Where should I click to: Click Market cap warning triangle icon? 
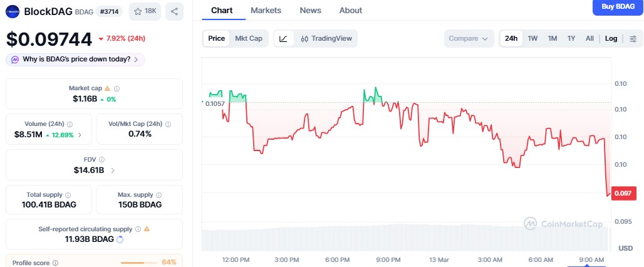[108, 88]
